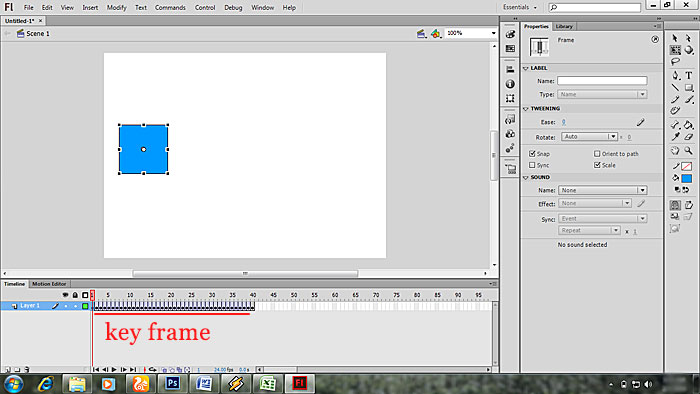700x394 pixels.
Task: Switch to the Library tab
Action: tap(564, 26)
